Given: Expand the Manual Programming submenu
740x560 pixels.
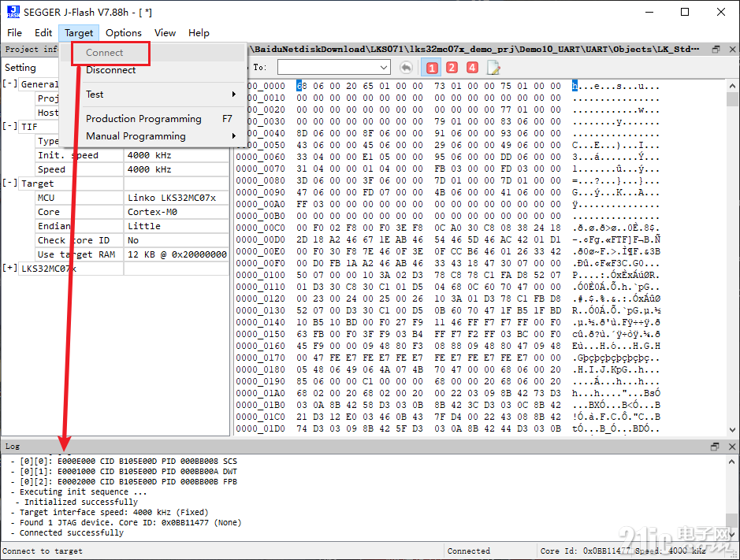Looking at the screenshot, I should [x=153, y=136].
